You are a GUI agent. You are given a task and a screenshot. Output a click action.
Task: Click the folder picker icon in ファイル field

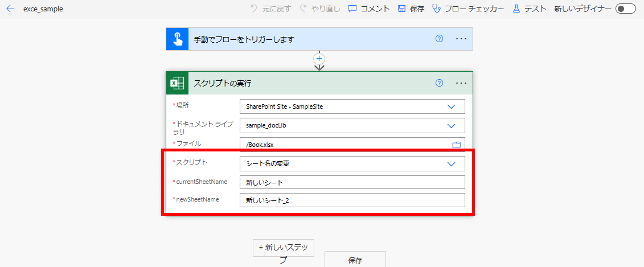click(x=456, y=145)
